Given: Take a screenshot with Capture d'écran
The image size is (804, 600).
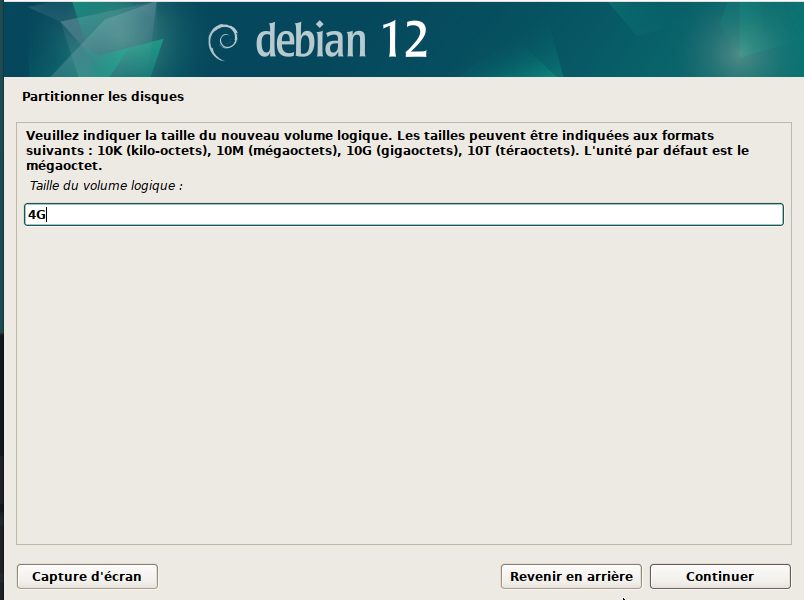Looking at the screenshot, I should [87, 576].
